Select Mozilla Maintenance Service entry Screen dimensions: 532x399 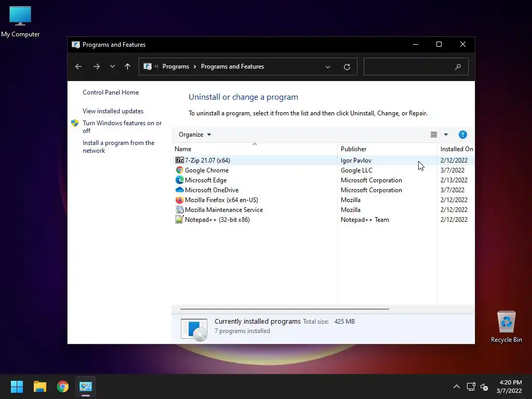224,210
